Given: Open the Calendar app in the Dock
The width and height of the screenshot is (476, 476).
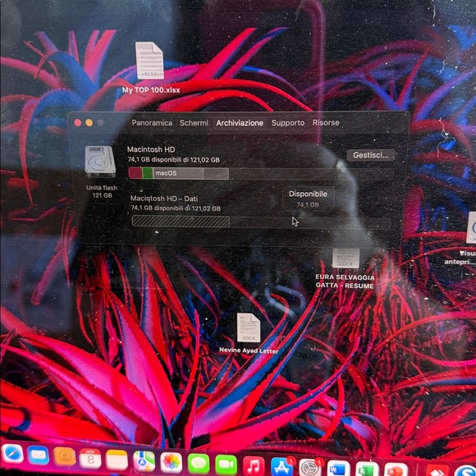Looking at the screenshot, I should pyautogui.click(x=90, y=458).
